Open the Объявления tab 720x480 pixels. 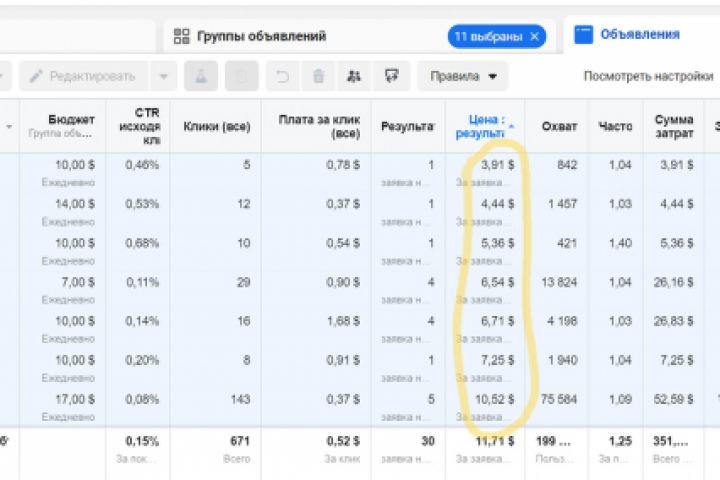639,35
